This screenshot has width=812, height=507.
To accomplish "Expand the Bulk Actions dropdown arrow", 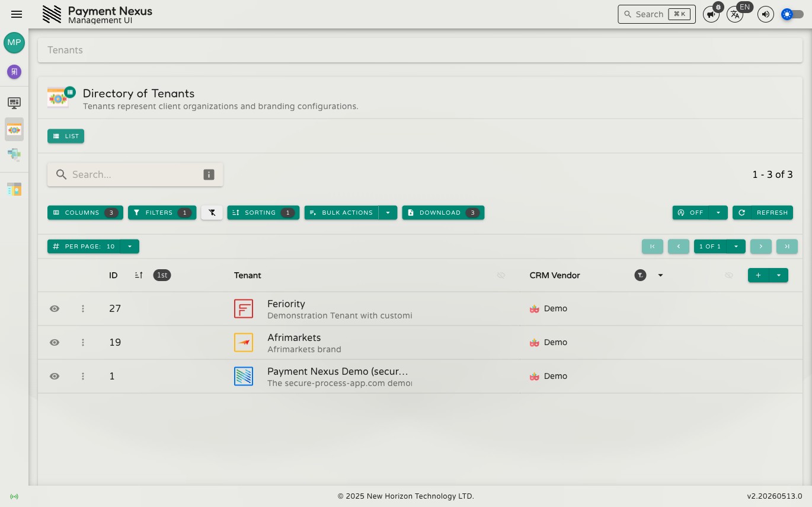I will pos(388,212).
